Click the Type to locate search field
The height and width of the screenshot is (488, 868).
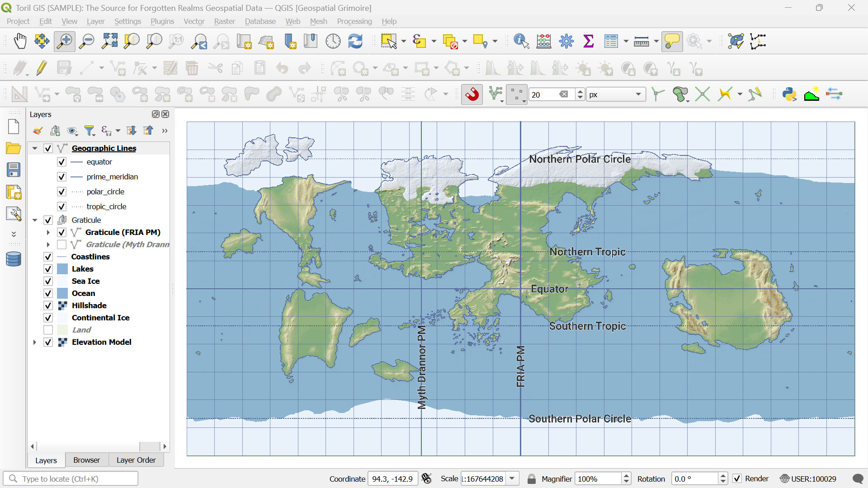71,478
